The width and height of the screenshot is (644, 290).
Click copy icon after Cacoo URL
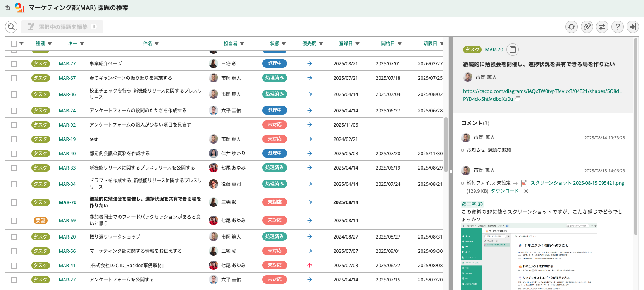pos(518,99)
